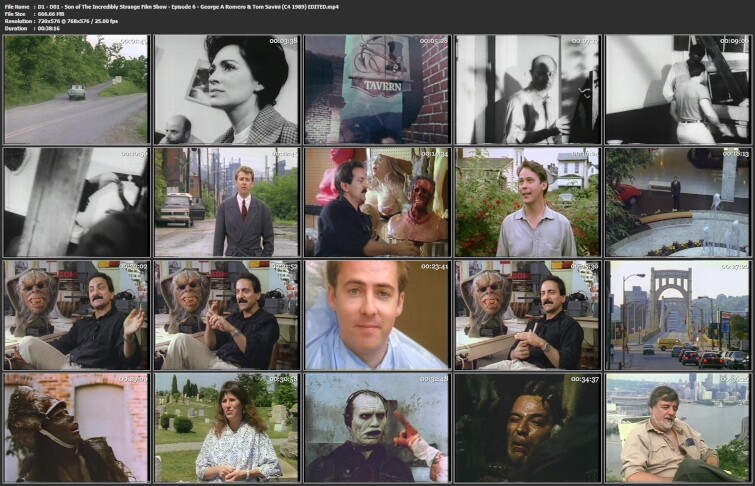The image size is (755, 486).
Task: Click the 00:03:38 timestamp
Action: pos(283,41)
